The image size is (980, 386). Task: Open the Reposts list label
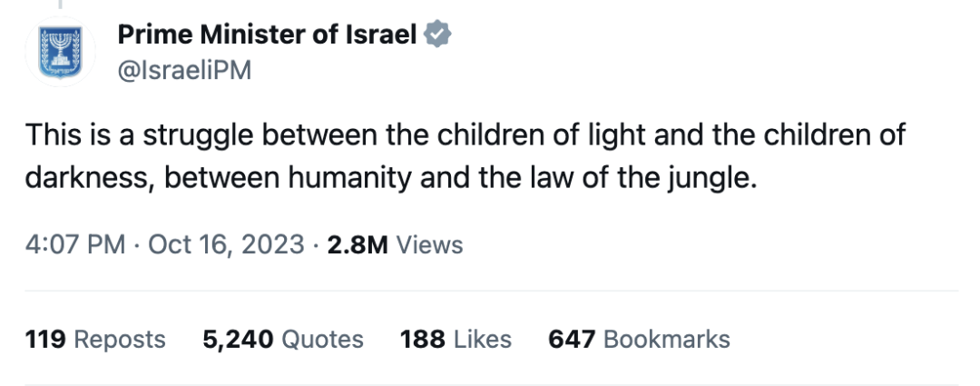(120, 340)
